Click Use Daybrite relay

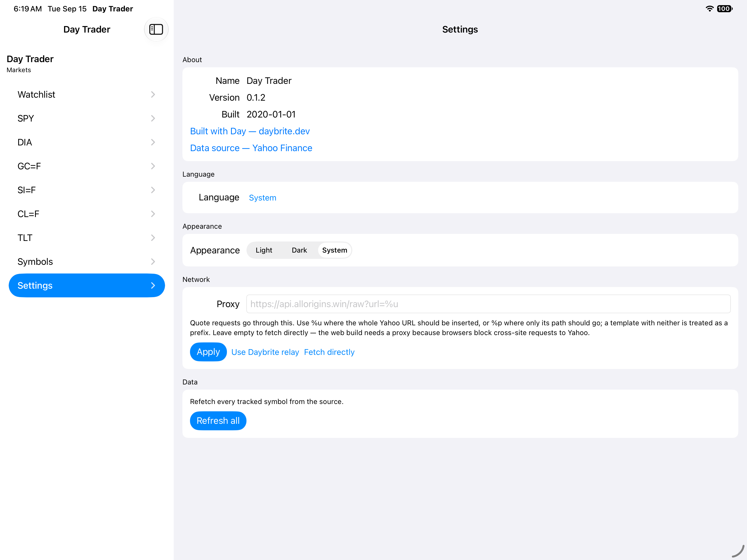coord(265,352)
